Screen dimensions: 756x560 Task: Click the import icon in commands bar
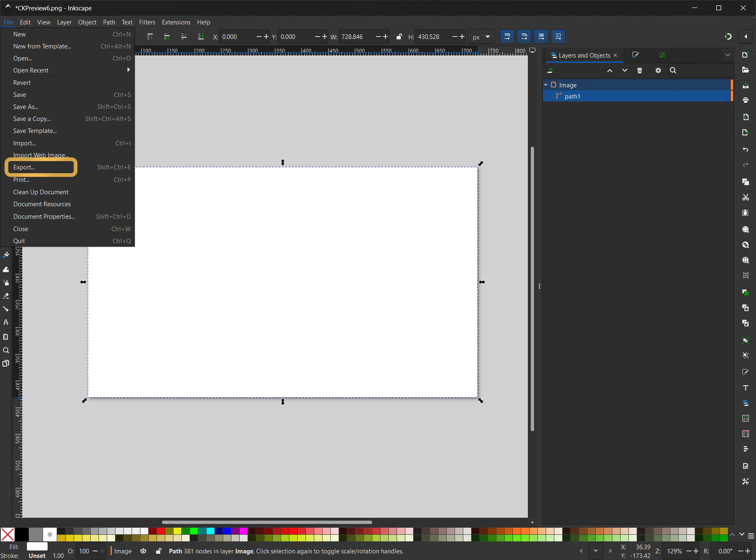pos(745,117)
